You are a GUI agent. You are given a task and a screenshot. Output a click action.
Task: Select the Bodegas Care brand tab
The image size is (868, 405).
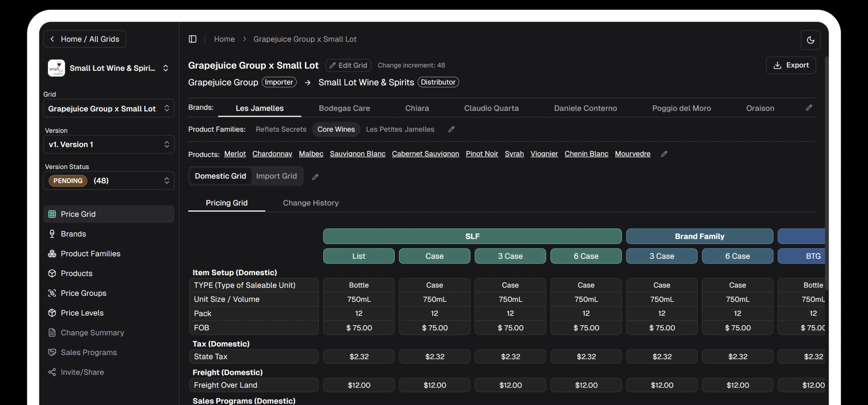[344, 108]
